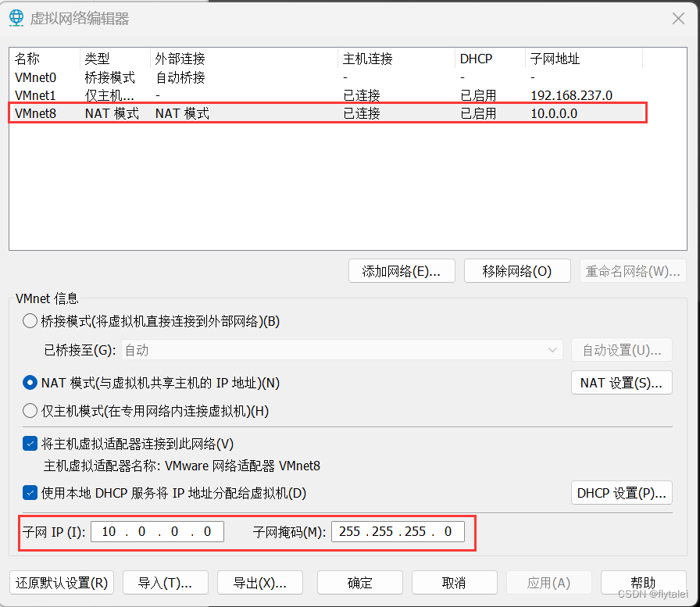Click the 添加网络(E)... button
Screen dimensions: 700x607
point(402,271)
